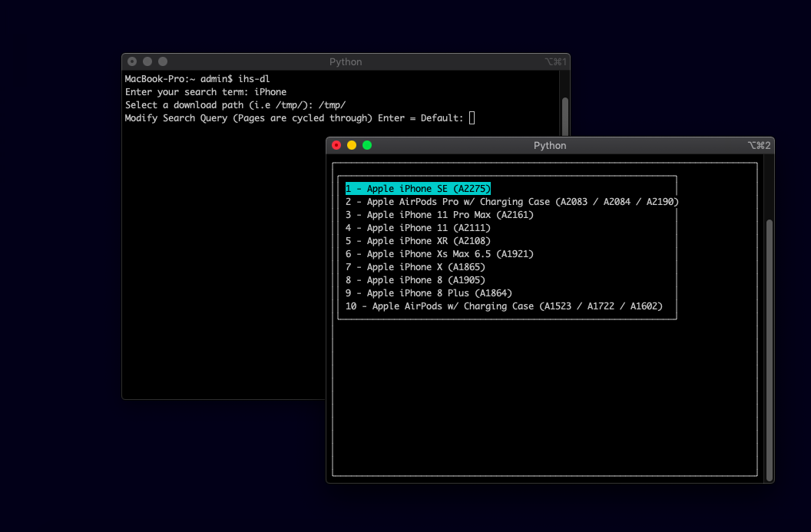The width and height of the screenshot is (811, 532).
Task: Click the gray close button of back Python window
Action: [132, 61]
